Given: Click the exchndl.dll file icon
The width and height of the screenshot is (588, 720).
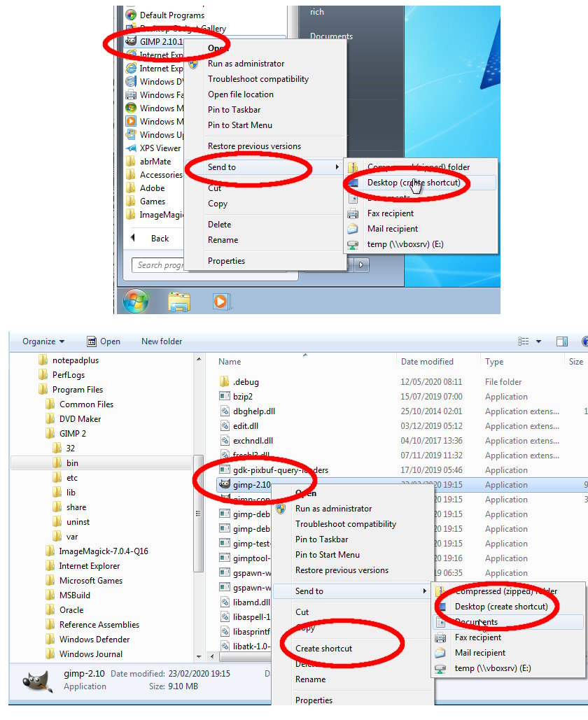Looking at the screenshot, I should pos(225,440).
